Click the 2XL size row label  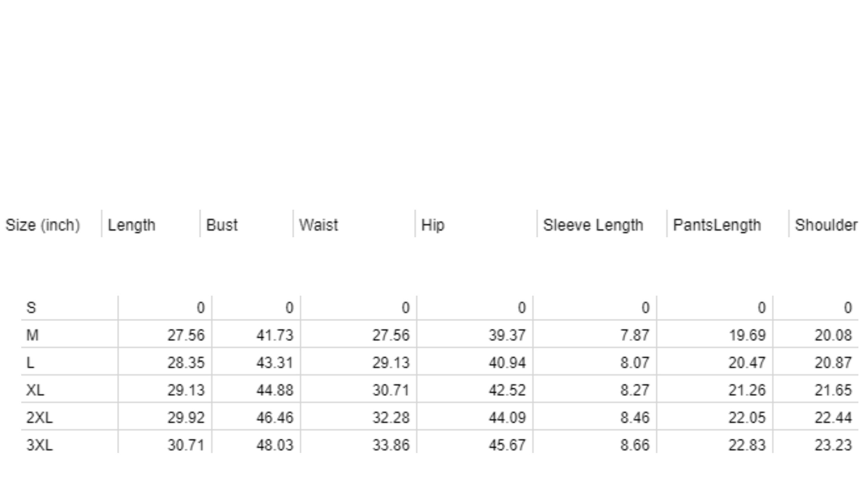click(x=39, y=417)
